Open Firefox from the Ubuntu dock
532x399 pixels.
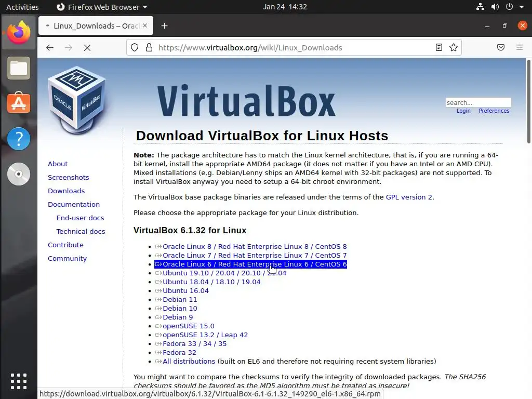click(19, 33)
